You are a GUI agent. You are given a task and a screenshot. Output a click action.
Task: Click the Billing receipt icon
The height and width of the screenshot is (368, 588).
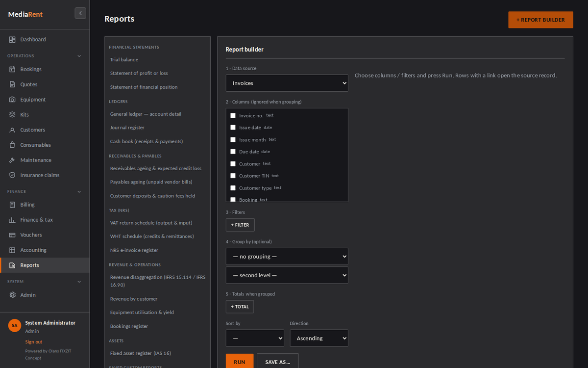(12, 205)
